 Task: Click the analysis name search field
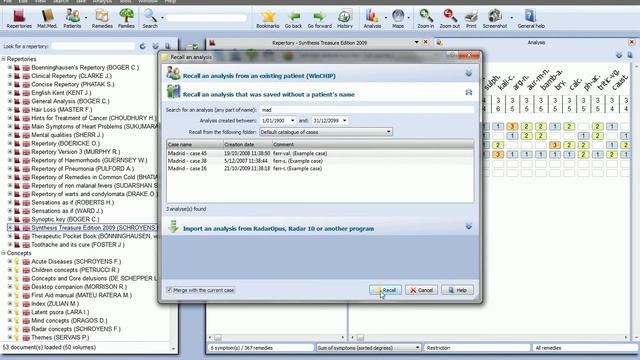tap(367, 110)
